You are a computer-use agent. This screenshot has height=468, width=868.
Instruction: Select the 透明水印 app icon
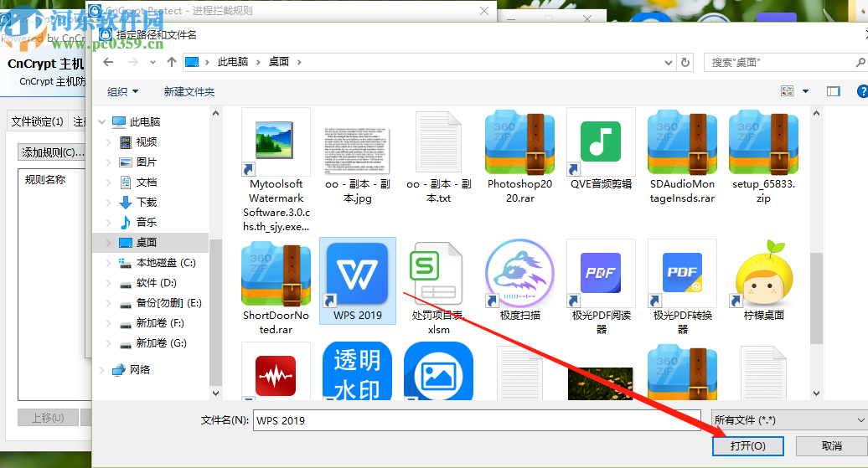tap(357, 372)
